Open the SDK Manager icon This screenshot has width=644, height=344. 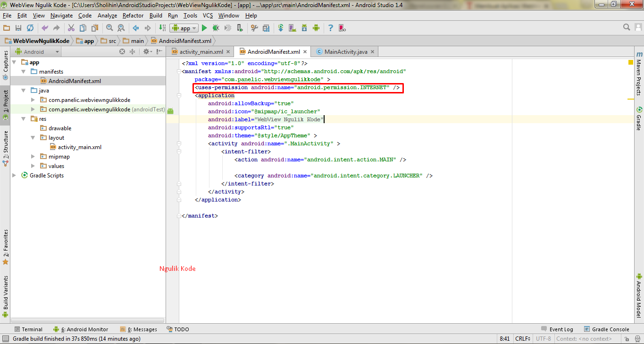(x=304, y=28)
